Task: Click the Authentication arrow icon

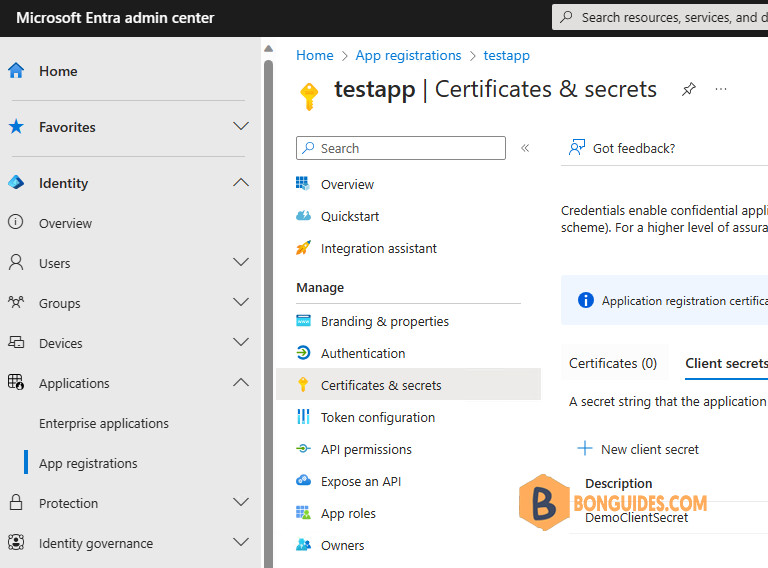Action: point(303,353)
